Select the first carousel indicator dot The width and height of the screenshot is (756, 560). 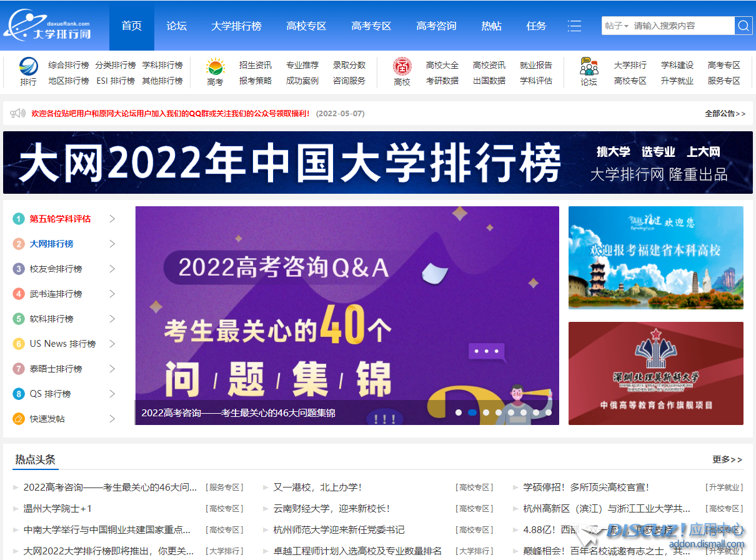(x=459, y=412)
